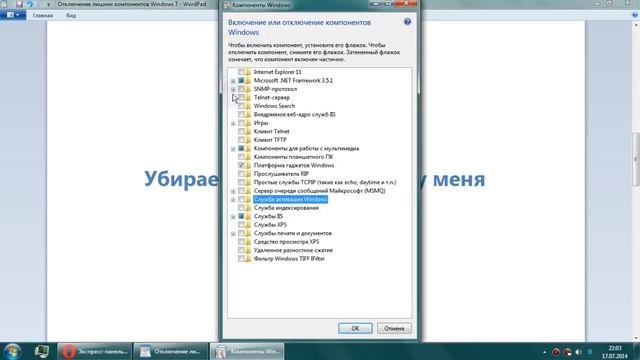Image resolution: width=640 pixels, height=360 pixels.
Task: Select Фильтр Windows TIFF IFilter row text
Action: 289,258
